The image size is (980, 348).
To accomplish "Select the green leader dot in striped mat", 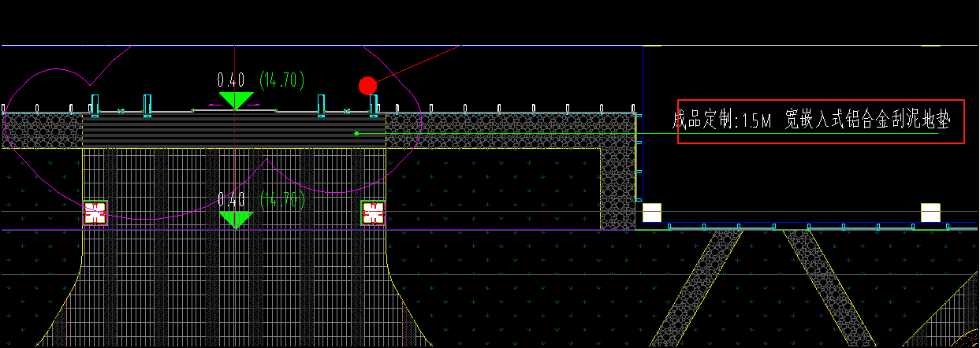I will click(356, 133).
